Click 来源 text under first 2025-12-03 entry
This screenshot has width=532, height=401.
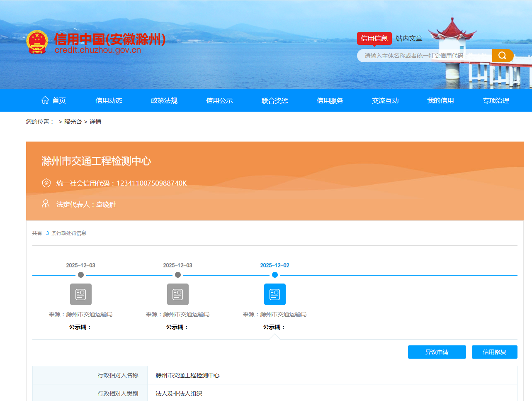[80, 314]
